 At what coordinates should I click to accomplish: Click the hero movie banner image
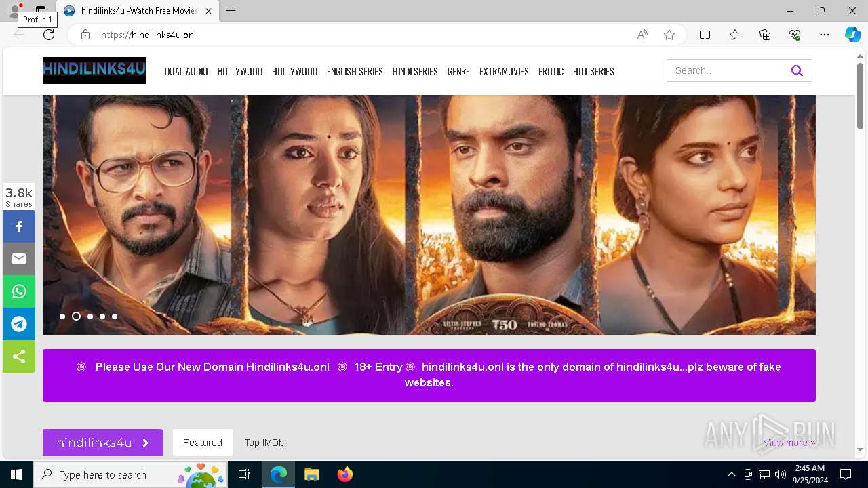429,215
